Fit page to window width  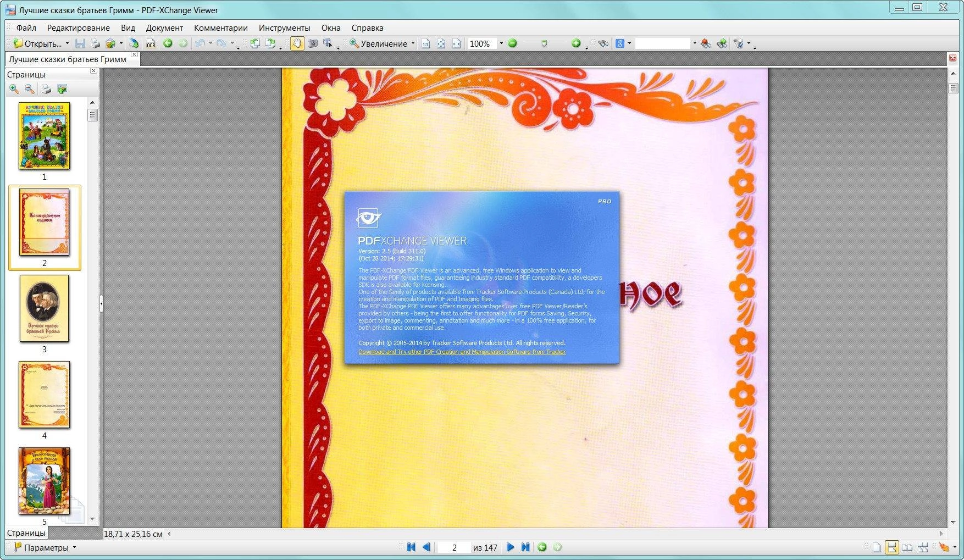point(456,43)
